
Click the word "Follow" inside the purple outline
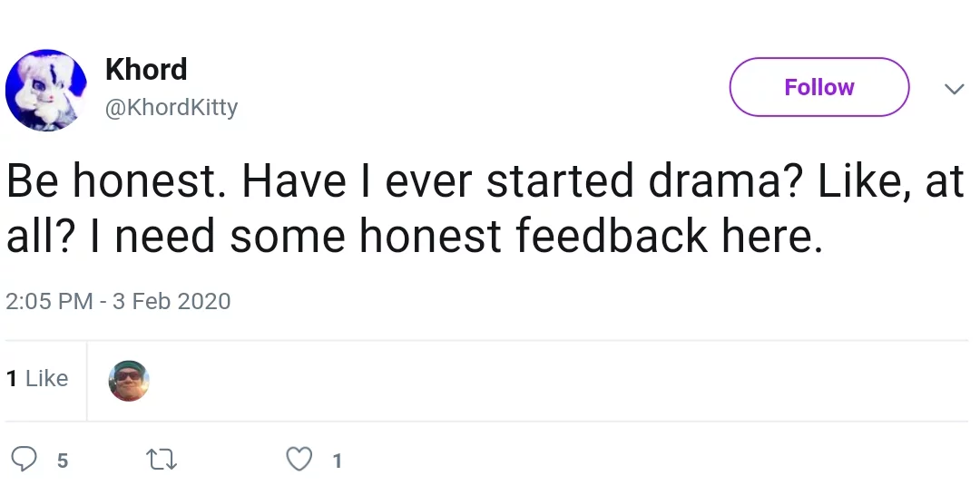click(819, 87)
